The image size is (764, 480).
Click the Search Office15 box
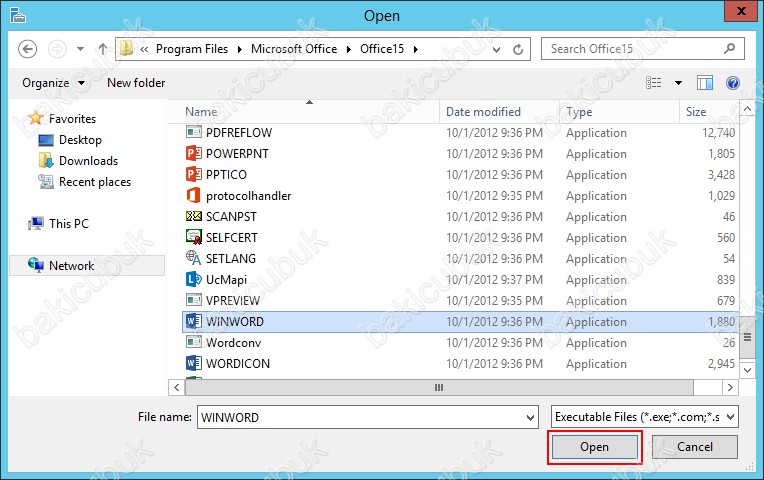click(x=643, y=49)
